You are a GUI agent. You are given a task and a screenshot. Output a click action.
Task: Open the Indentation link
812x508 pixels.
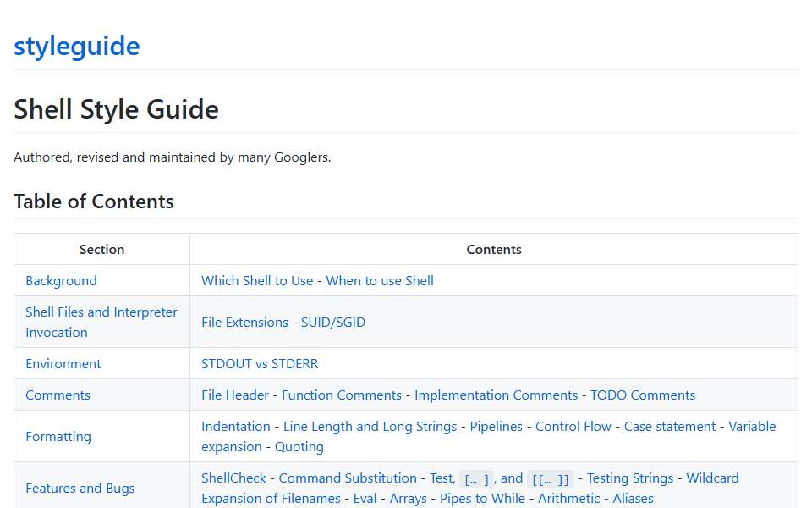[x=236, y=427]
